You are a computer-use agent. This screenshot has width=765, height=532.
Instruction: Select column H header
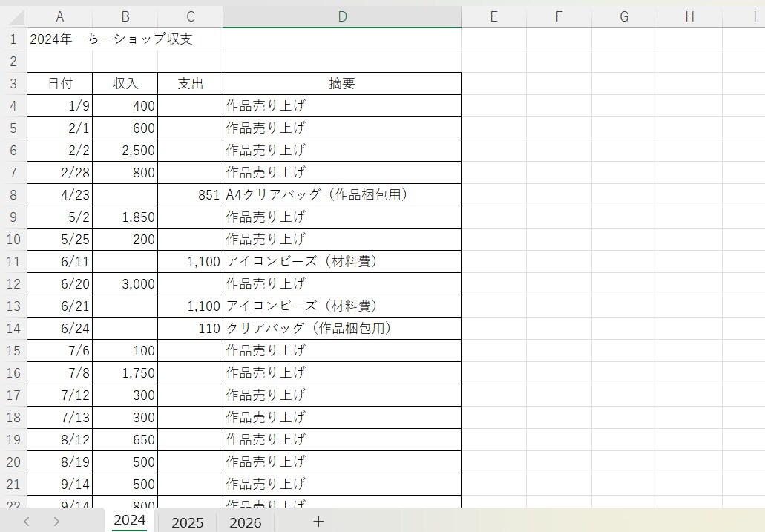tap(690, 16)
